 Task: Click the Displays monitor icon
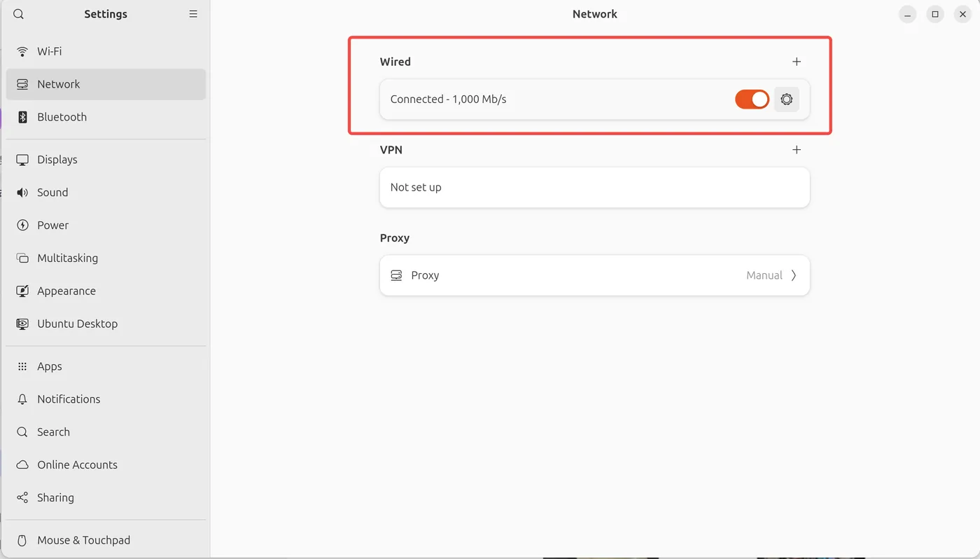coord(22,160)
